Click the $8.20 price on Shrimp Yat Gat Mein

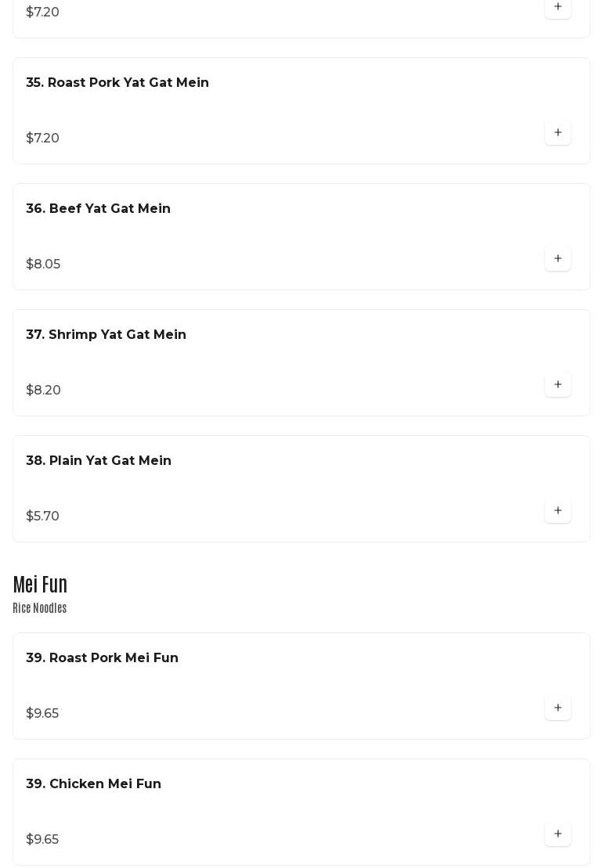pyautogui.click(x=43, y=391)
